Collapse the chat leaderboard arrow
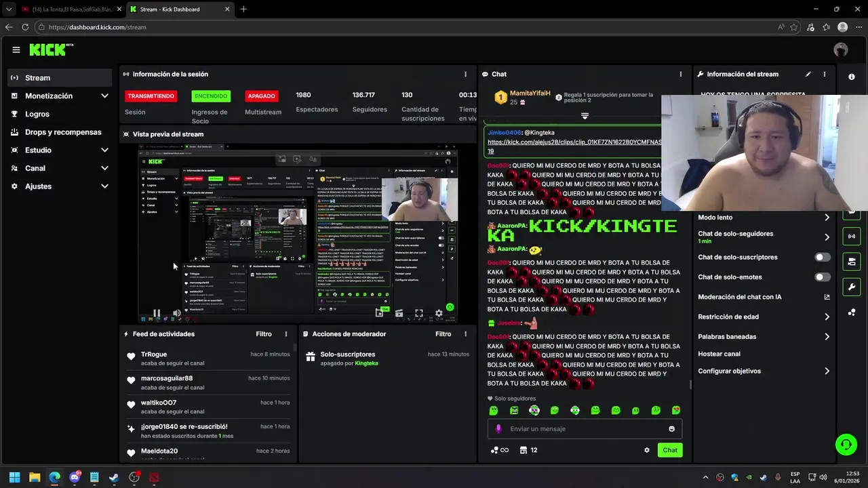Viewport: 868px width, 488px height. (x=585, y=116)
